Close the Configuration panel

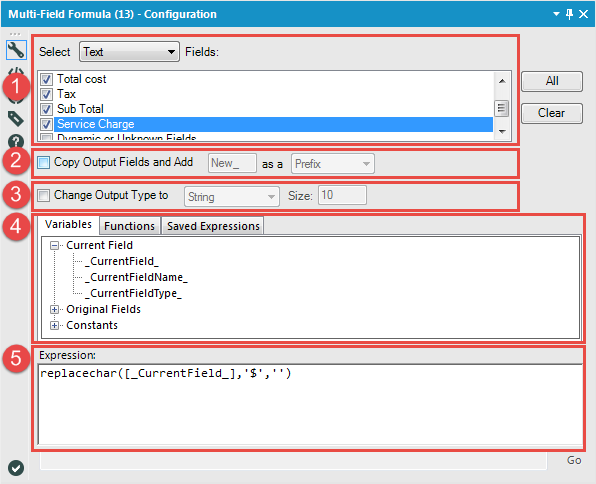pos(583,14)
